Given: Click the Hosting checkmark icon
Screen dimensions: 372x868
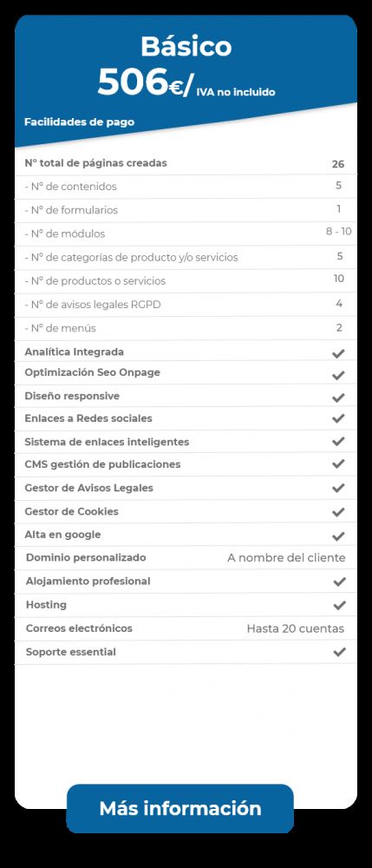Looking at the screenshot, I should click(339, 605).
